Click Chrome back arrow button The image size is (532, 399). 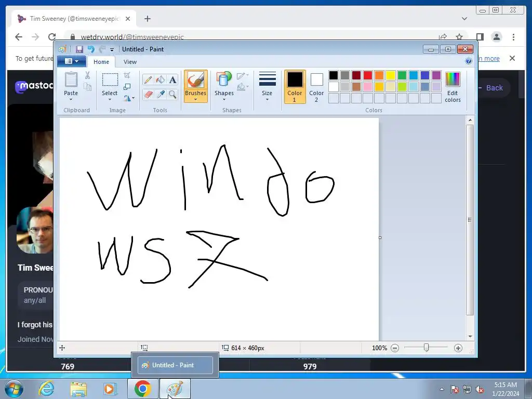[x=19, y=37]
